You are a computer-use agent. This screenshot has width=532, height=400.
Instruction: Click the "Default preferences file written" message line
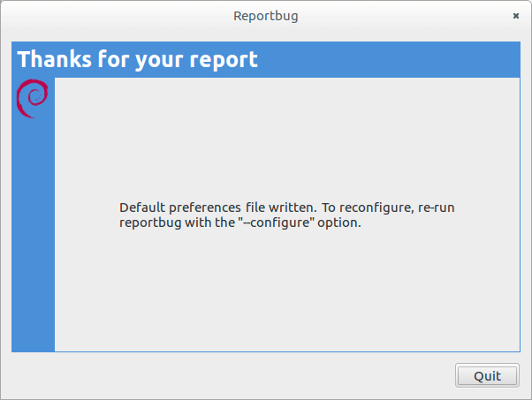point(217,208)
